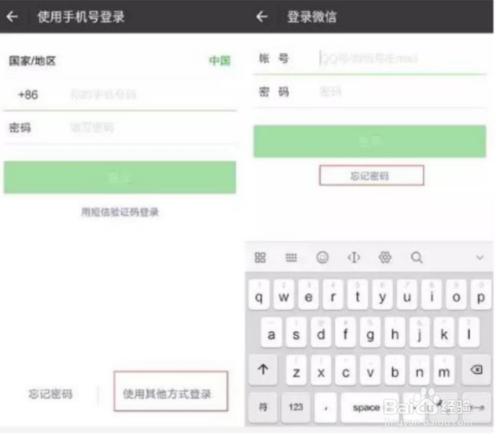Tap the d key

[x=321, y=333]
